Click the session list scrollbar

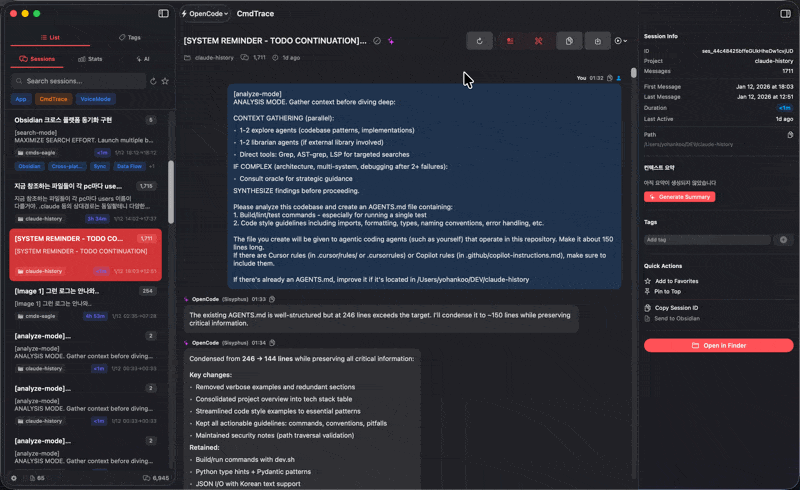click(171, 192)
